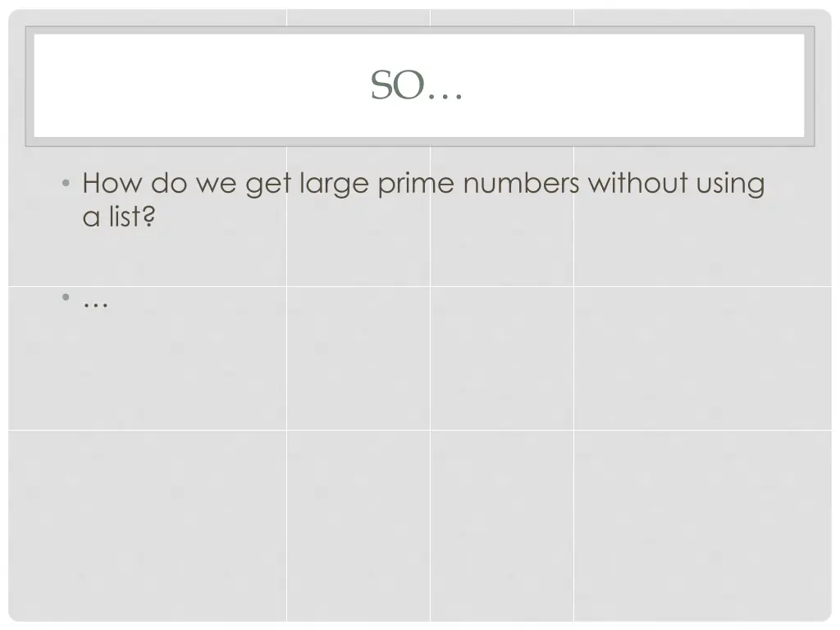Click the text "a list?" on second line
This screenshot has height=630, width=840.
[x=119, y=217]
